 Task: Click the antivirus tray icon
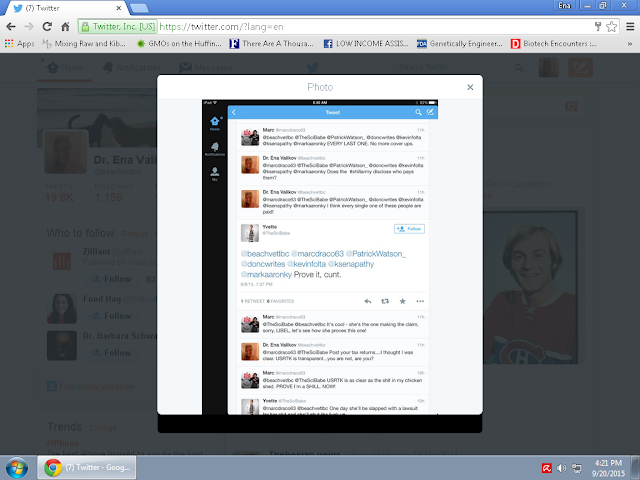click(x=547, y=468)
